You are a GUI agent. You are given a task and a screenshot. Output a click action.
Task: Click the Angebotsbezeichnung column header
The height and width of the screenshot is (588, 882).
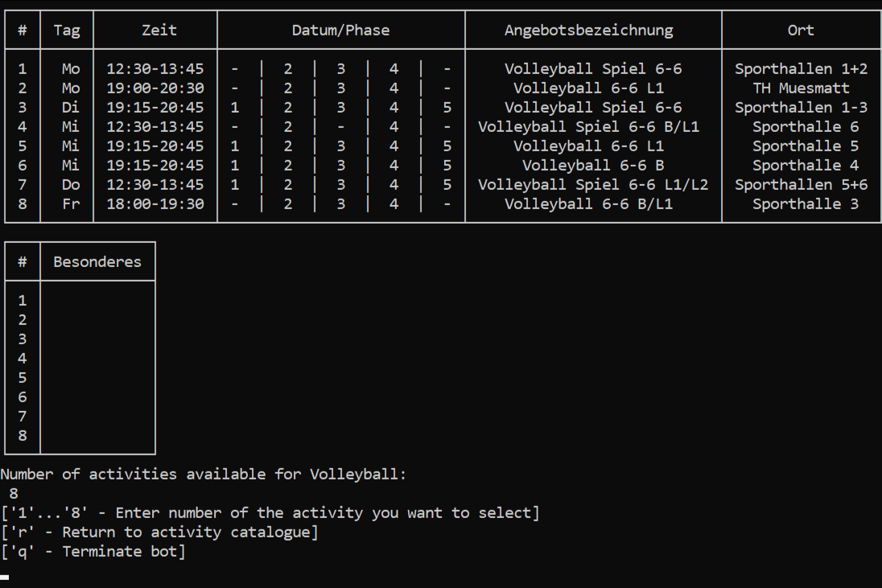(x=588, y=31)
